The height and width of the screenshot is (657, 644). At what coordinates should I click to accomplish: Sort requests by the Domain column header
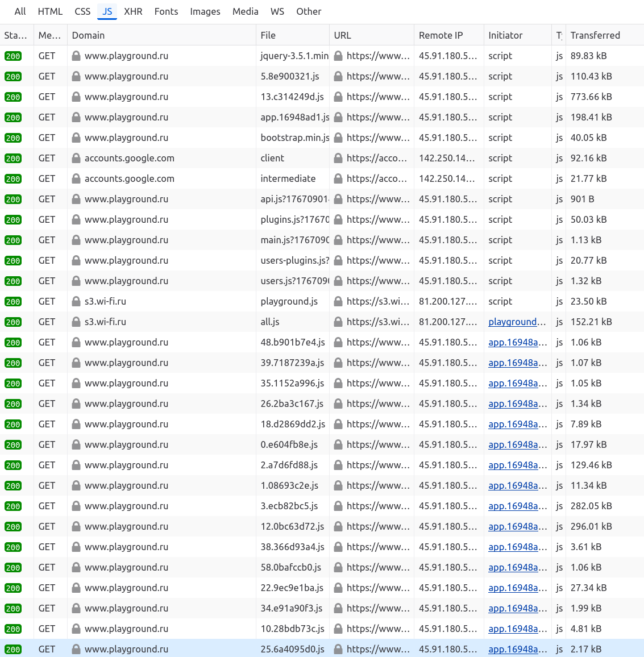[x=88, y=35]
